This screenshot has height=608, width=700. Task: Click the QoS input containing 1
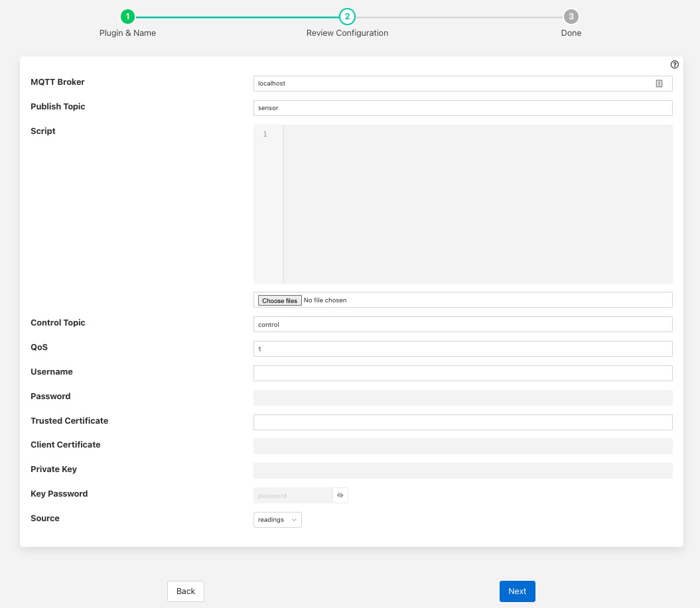pos(463,349)
